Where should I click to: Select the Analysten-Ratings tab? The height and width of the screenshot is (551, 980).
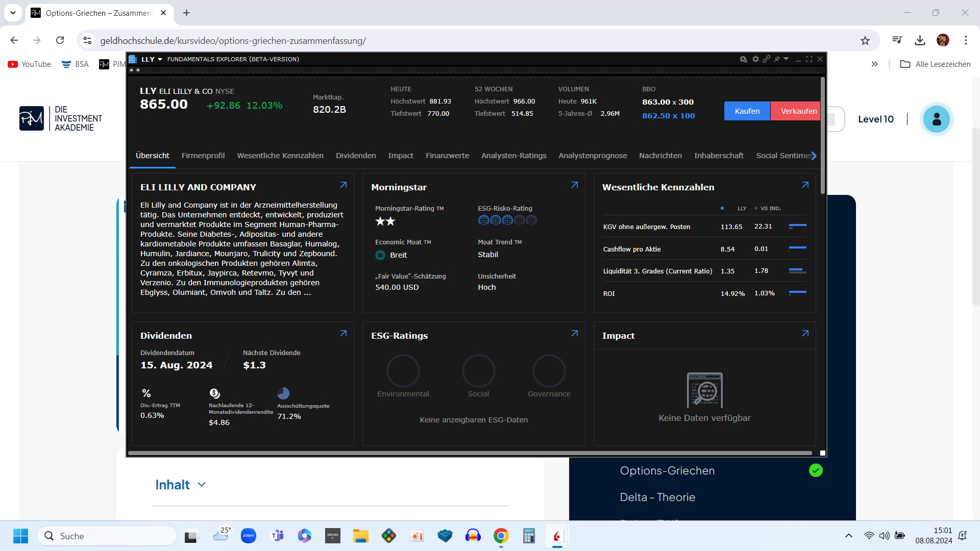[513, 156]
